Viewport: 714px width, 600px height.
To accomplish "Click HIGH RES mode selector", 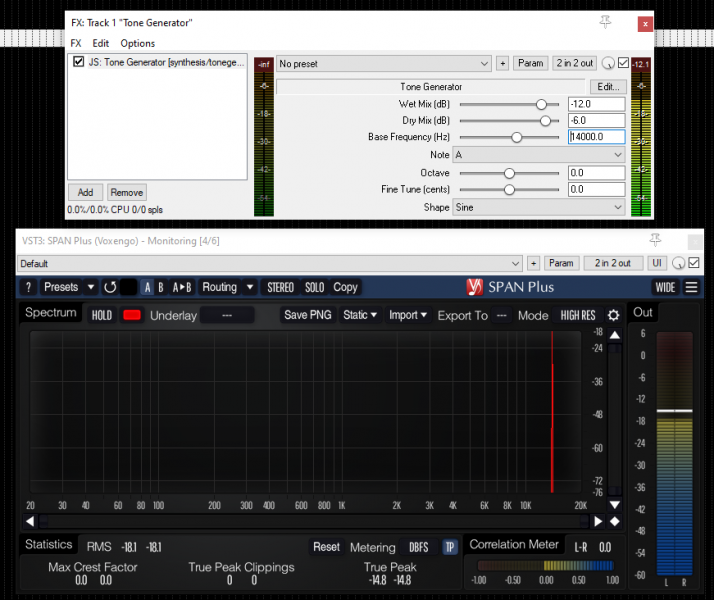I will click(577, 315).
